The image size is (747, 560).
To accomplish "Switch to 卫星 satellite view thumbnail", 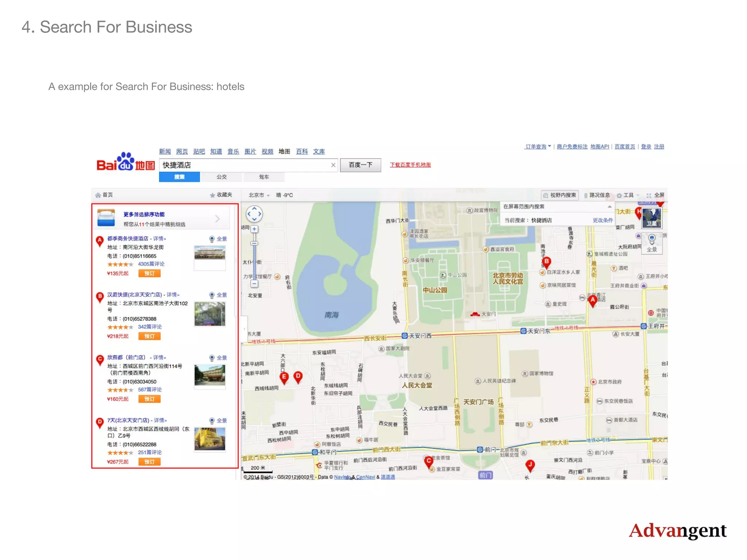I will point(651,218).
